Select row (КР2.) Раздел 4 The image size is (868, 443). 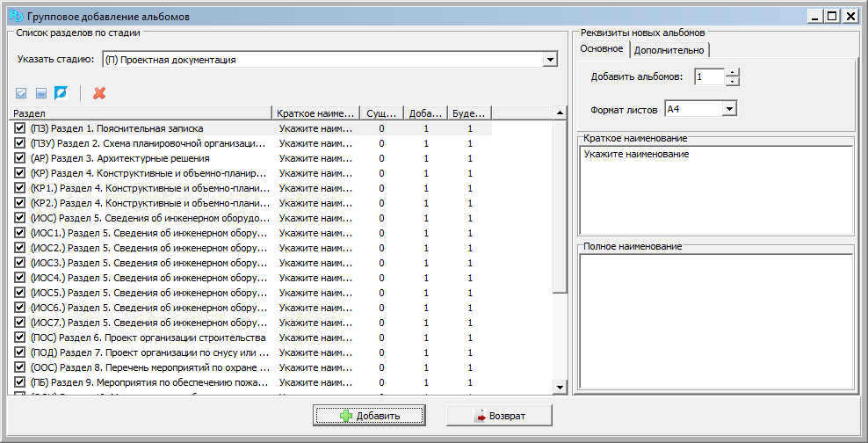[250, 203]
